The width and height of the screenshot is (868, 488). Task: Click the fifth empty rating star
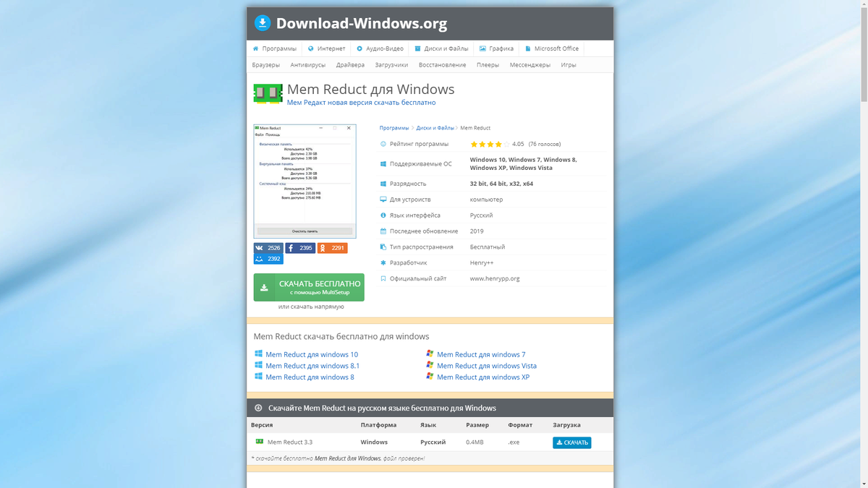pyautogui.click(x=506, y=144)
